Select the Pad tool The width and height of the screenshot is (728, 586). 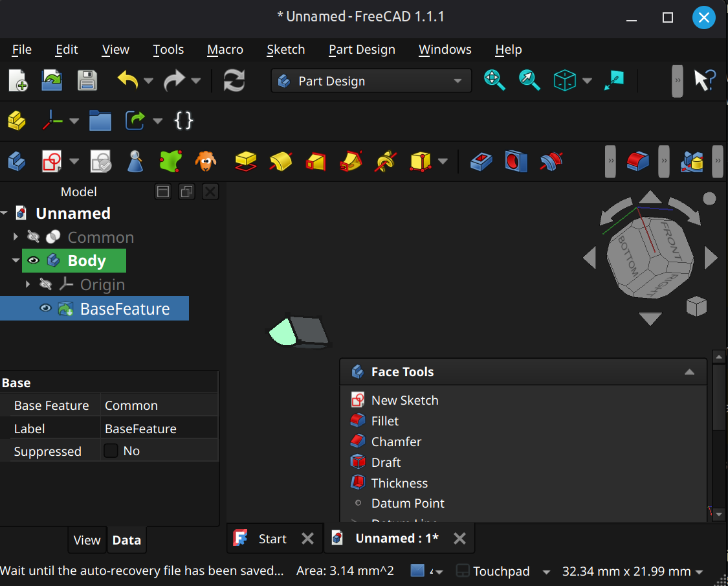pyautogui.click(x=246, y=162)
